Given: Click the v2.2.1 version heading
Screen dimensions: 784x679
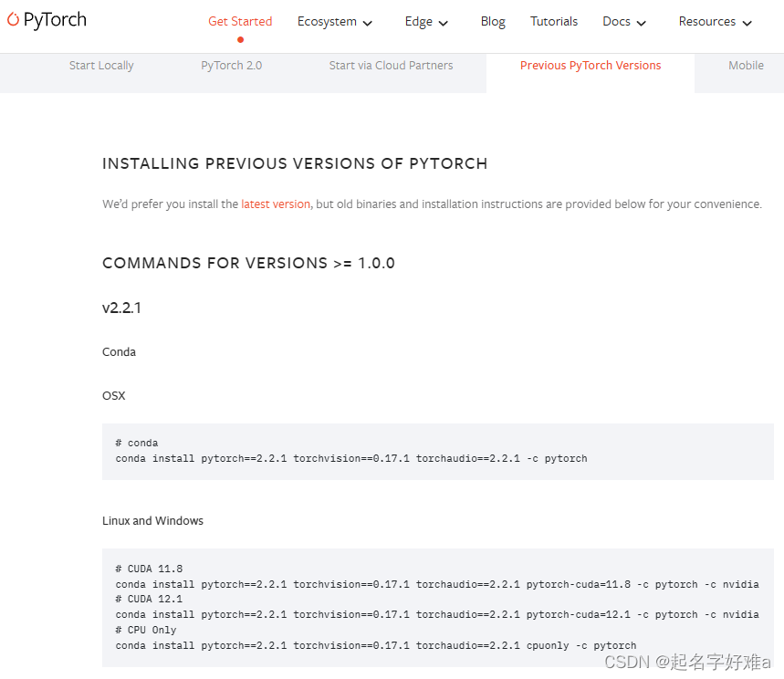Looking at the screenshot, I should [x=121, y=308].
